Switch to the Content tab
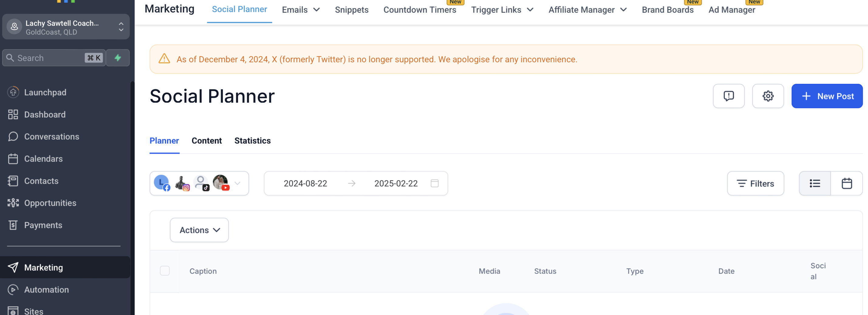The image size is (868, 315). [207, 141]
